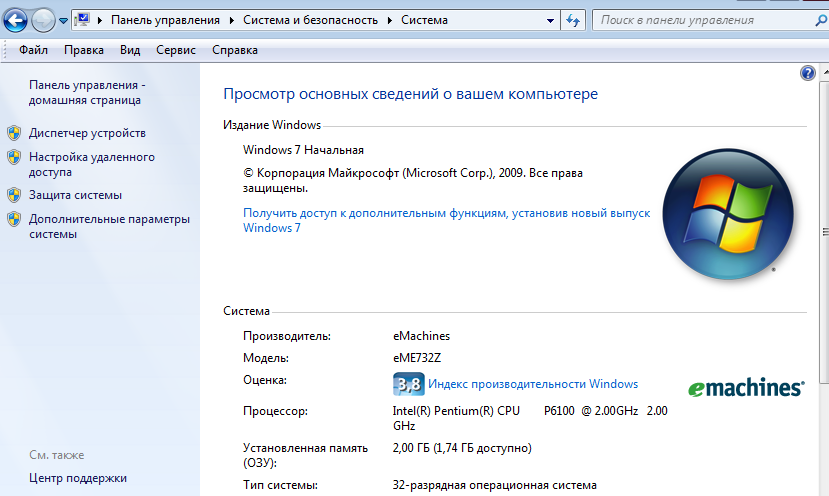Image resolution: width=829 pixels, height=496 pixels.
Task: Open Дополнительные параметры системы link
Action: [109, 226]
